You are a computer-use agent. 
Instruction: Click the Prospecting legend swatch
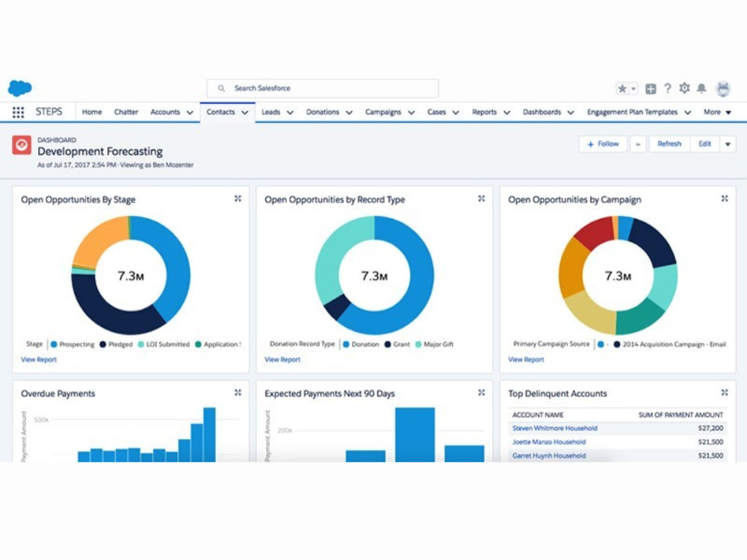pyautogui.click(x=54, y=344)
